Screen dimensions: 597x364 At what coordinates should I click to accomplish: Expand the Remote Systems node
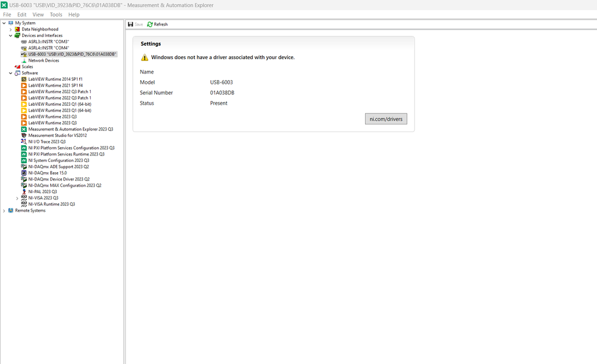coord(4,210)
